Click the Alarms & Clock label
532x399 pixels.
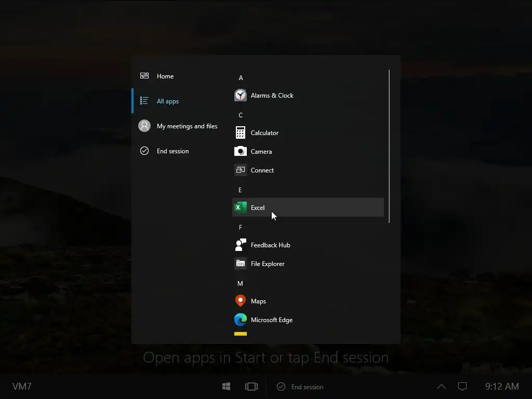[x=272, y=96]
